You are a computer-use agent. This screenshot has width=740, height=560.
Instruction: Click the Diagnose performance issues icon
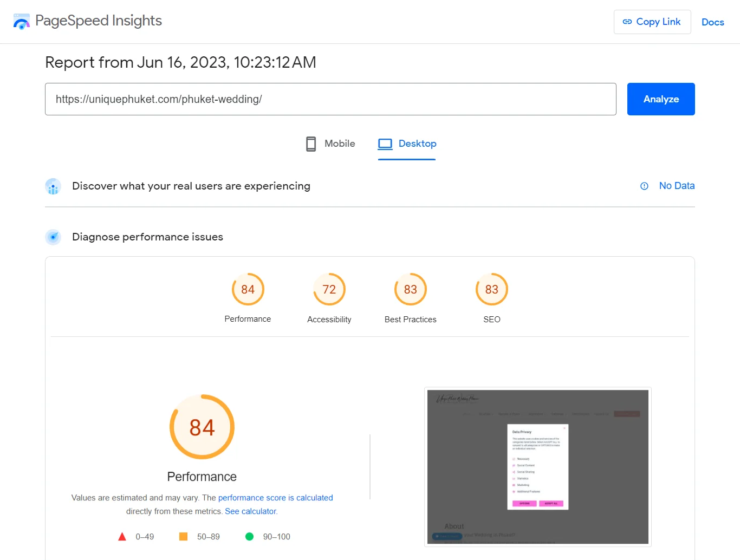[53, 237]
